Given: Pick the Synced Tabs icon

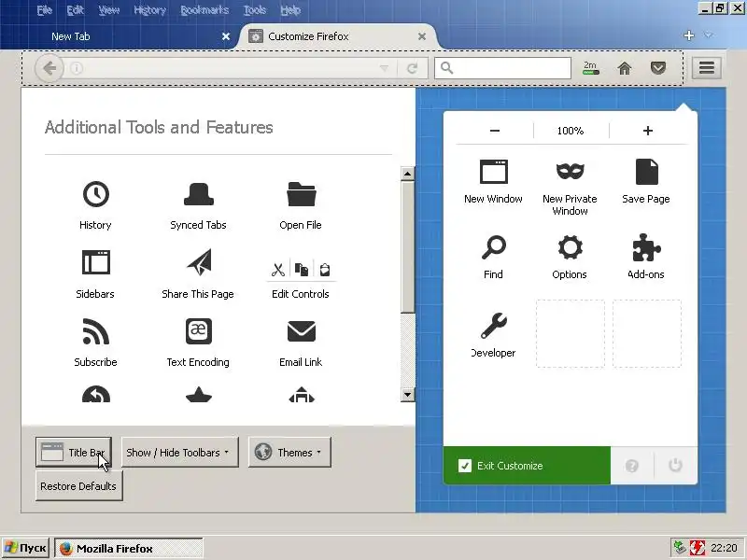Looking at the screenshot, I should [x=198, y=194].
